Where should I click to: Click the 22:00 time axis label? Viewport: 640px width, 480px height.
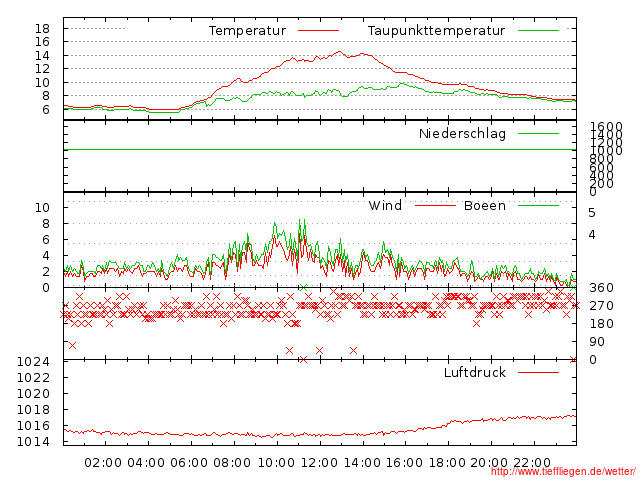(532, 463)
